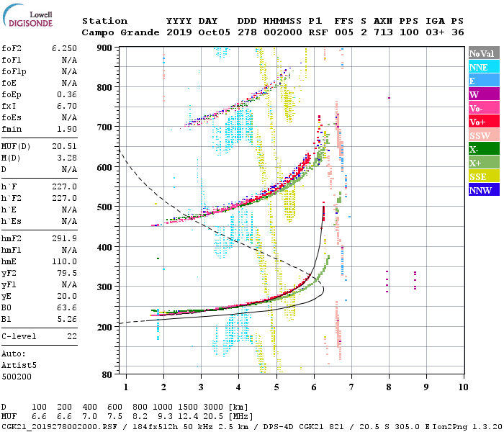Select the X- dark green legend swatch
504x432 pixels.
coord(484,148)
